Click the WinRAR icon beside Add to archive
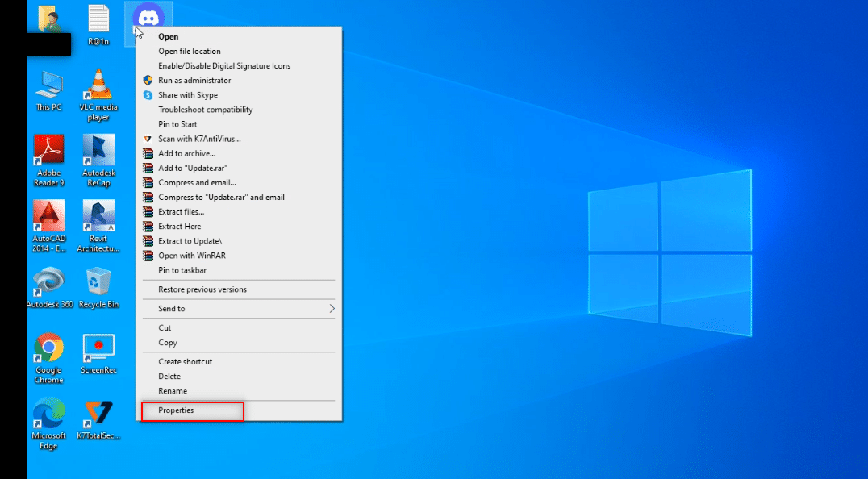Screen dimensions: 868x479 click(x=148, y=153)
